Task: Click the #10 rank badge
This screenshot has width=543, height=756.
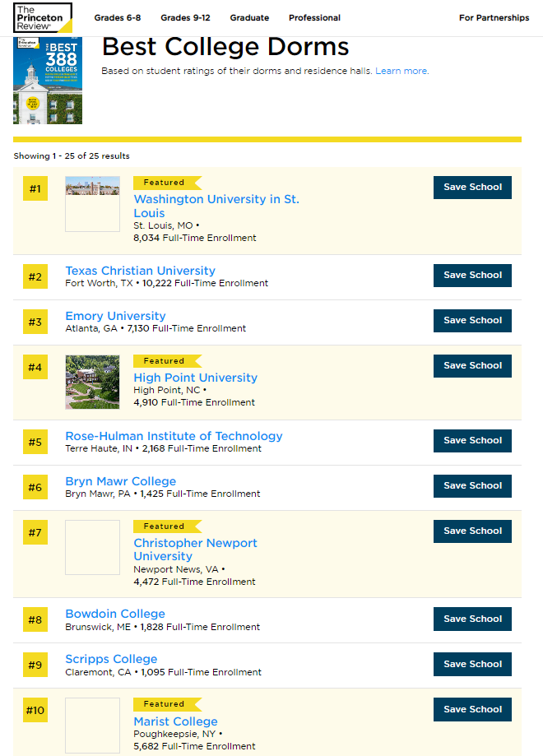Action: point(35,710)
